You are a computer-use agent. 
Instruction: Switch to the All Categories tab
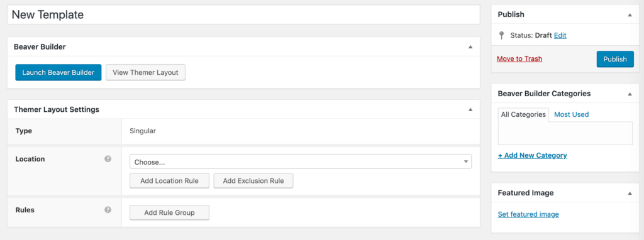point(523,114)
